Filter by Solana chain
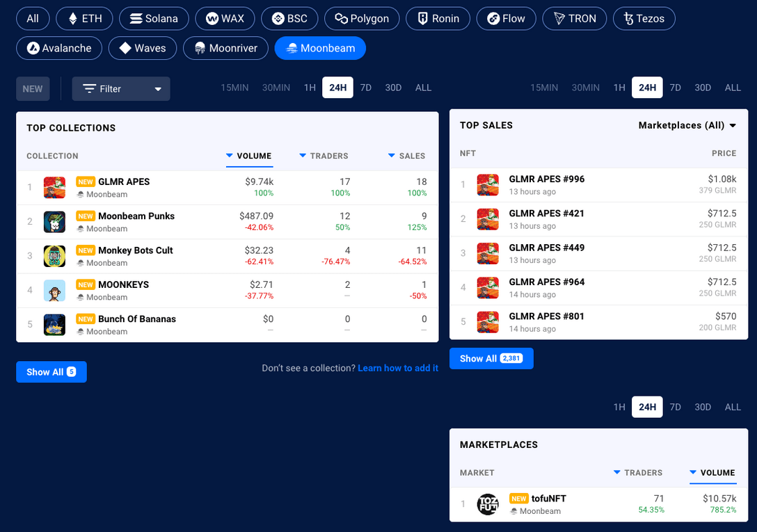757x532 pixels. (154, 19)
